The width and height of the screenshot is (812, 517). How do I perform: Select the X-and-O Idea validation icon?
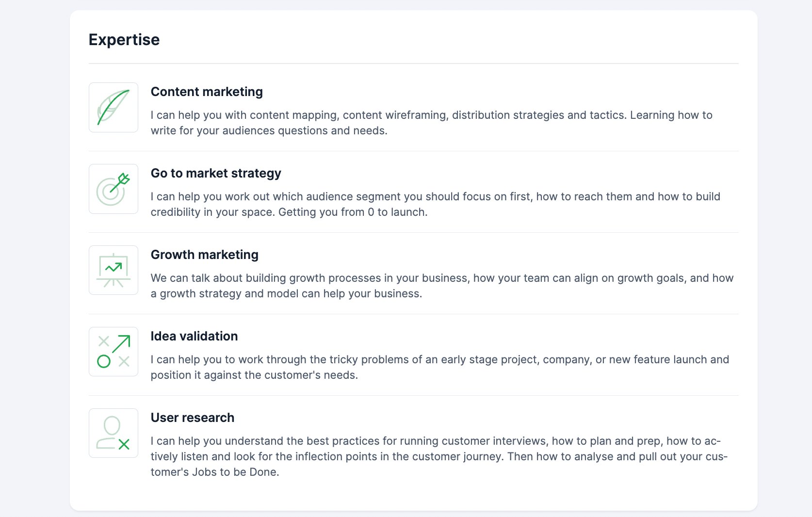pyautogui.click(x=114, y=352)
